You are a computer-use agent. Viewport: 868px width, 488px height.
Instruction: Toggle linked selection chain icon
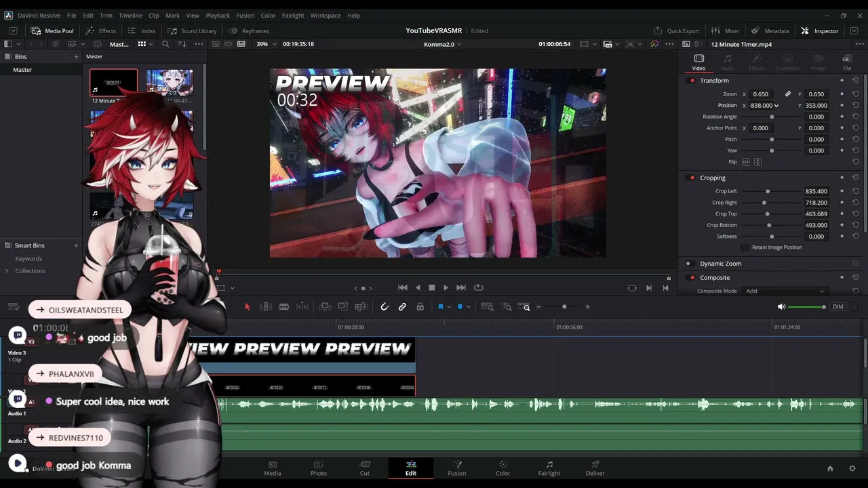(x=402, y=307)
